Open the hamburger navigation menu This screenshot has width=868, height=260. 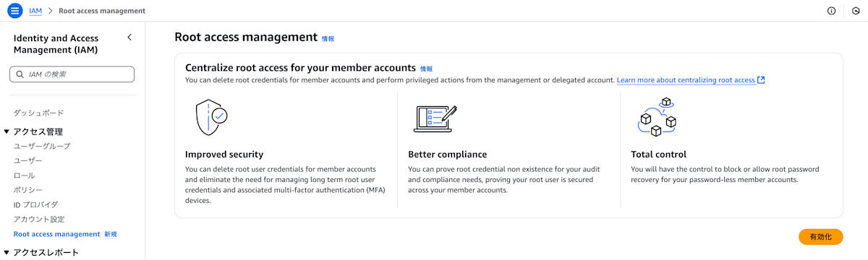15,11
